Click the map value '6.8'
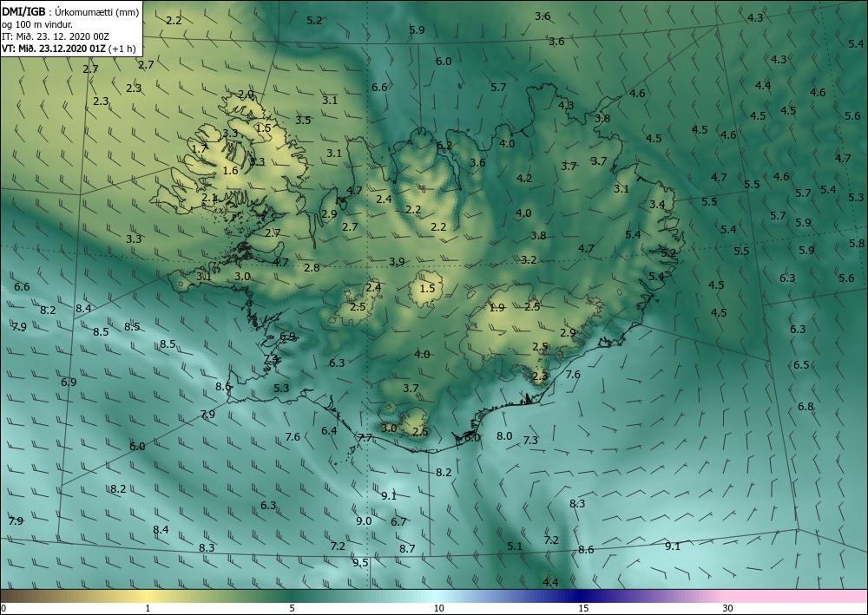 coord(806,407)
